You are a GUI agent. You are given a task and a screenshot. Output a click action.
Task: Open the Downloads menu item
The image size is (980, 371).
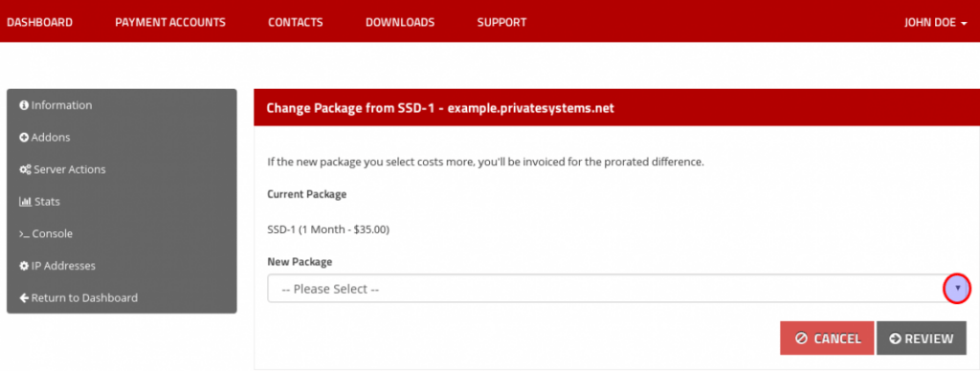(400, 23)
